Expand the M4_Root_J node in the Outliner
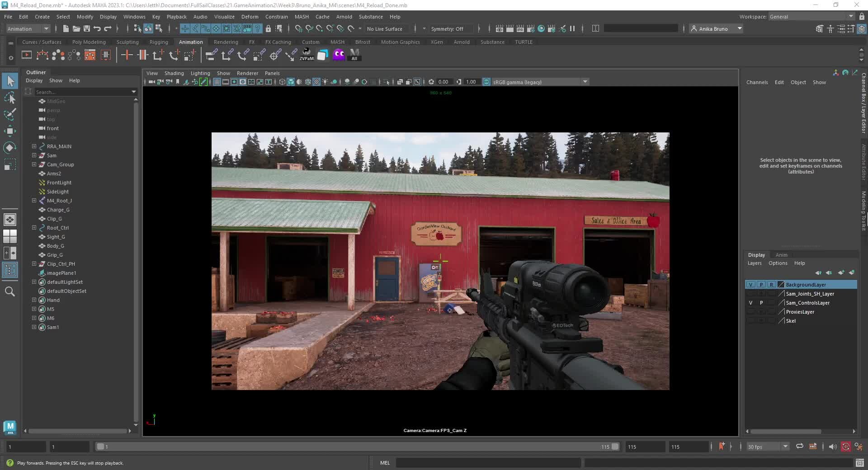Image resolution: width=868 pixels, height=470 pixels. (x=34, y=201)
